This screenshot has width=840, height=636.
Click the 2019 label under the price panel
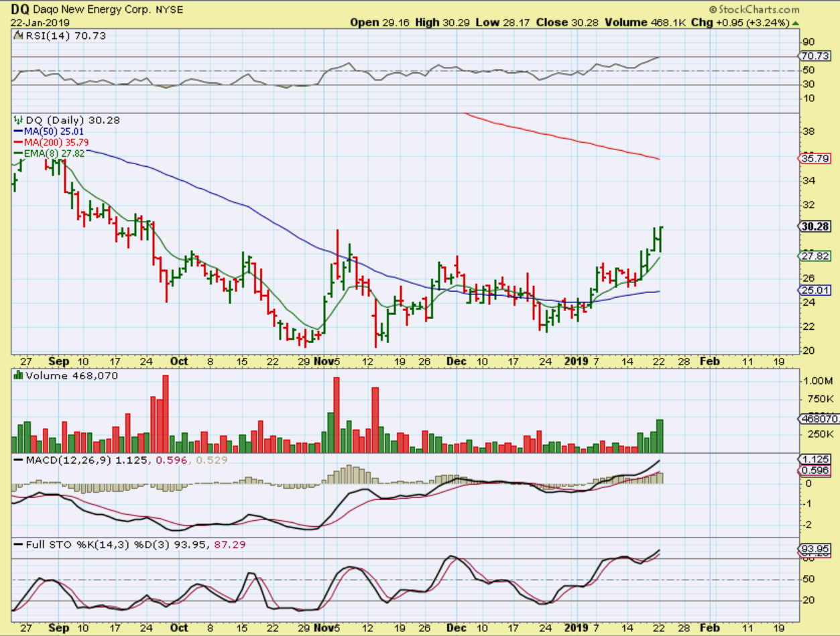[577, 361]
